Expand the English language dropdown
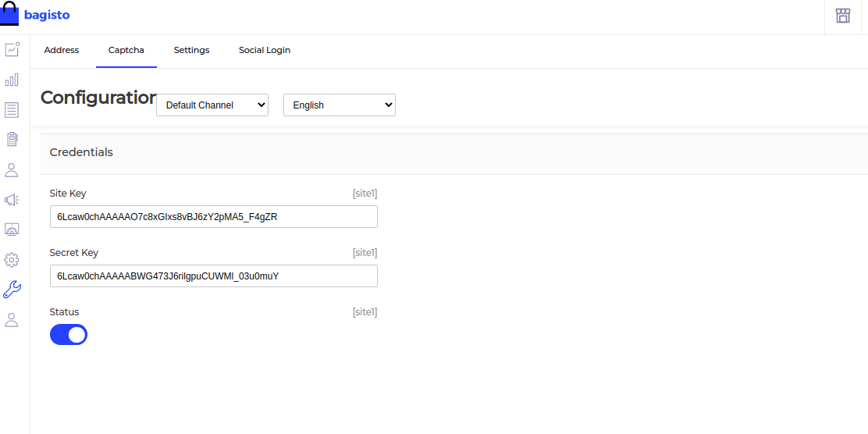 pos(340,105)
